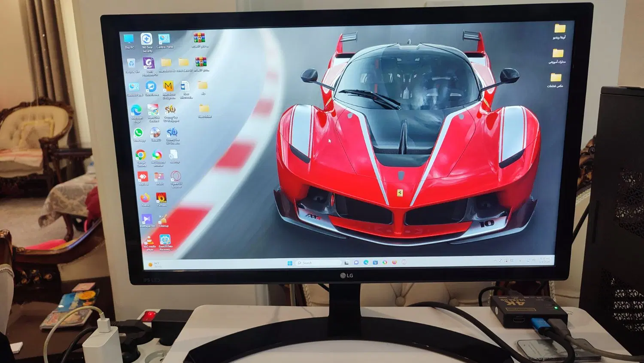The height and width of the screenshot is (363, 644).
Task: Launch Microsoft Edge from the taskbar
Action: (366, 262)
